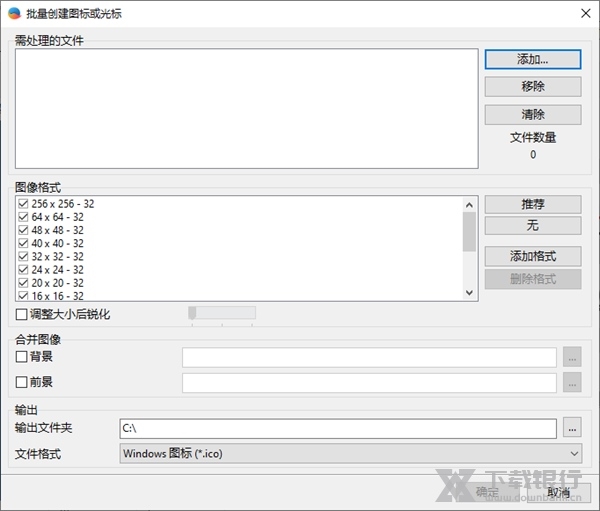Click scroll up arrow in image format list

pyautogui.click(x=469, y=205)
